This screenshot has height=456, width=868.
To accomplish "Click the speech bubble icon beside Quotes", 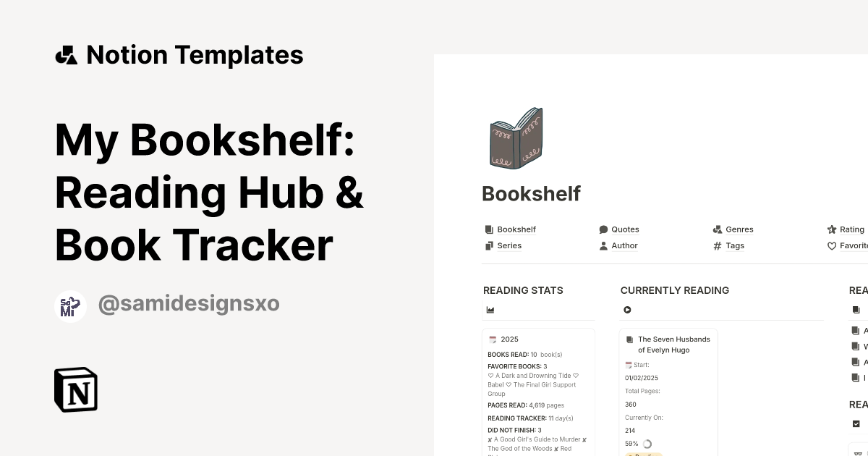I will tap(603, 229).
